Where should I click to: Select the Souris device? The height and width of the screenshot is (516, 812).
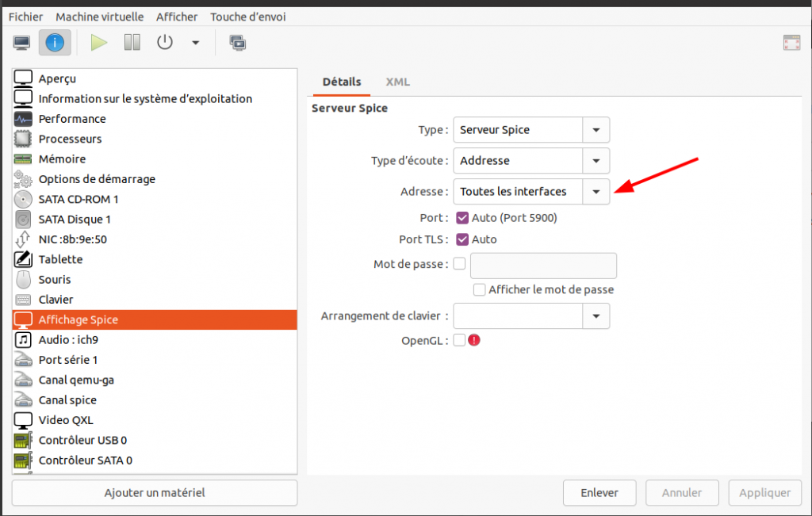[x=155, y=280]
